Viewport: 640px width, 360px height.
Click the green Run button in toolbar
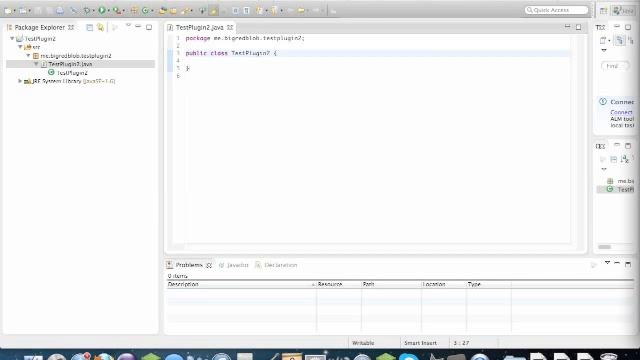[x=102, y=10]
